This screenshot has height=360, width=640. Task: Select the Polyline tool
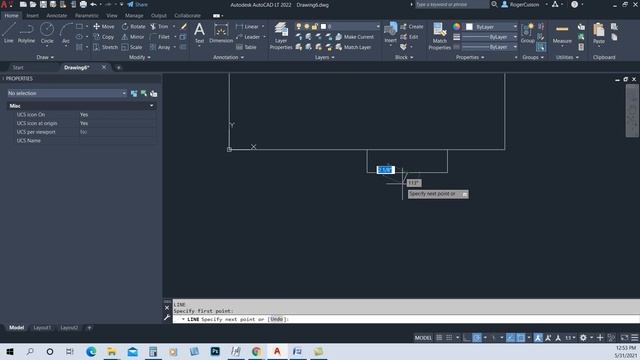tap(26, 33)
